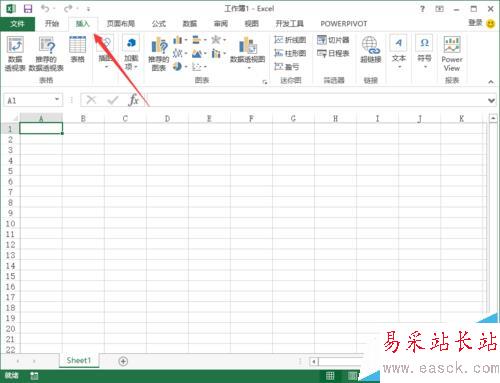
Task: Insert a Slicer (切片器)
Action: (333, 40)
